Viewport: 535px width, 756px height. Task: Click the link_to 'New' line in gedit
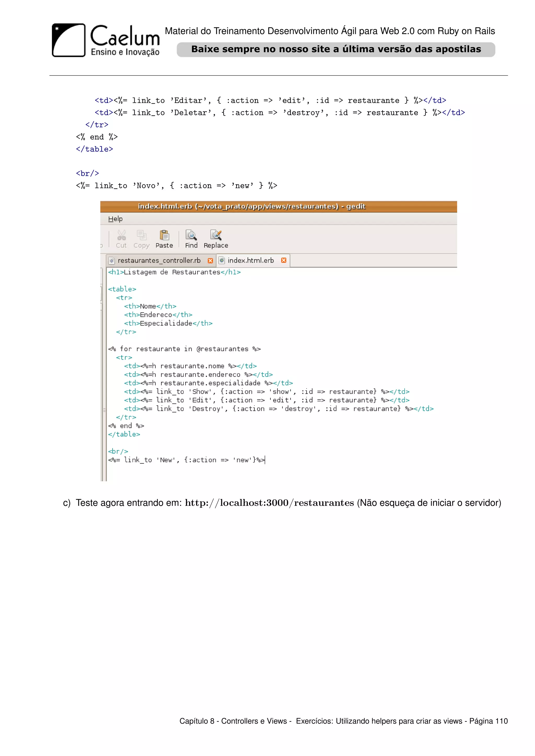187,460
